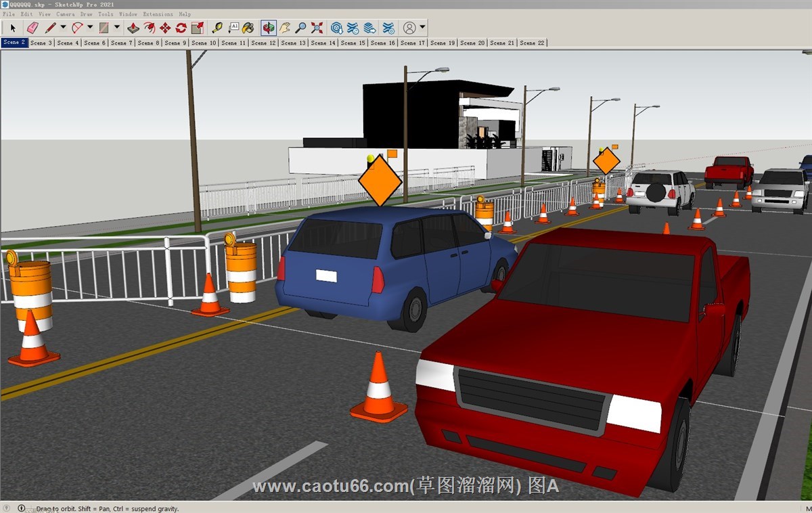
Task: Switch to the Scene 10 tab
Action: [204, 43]
